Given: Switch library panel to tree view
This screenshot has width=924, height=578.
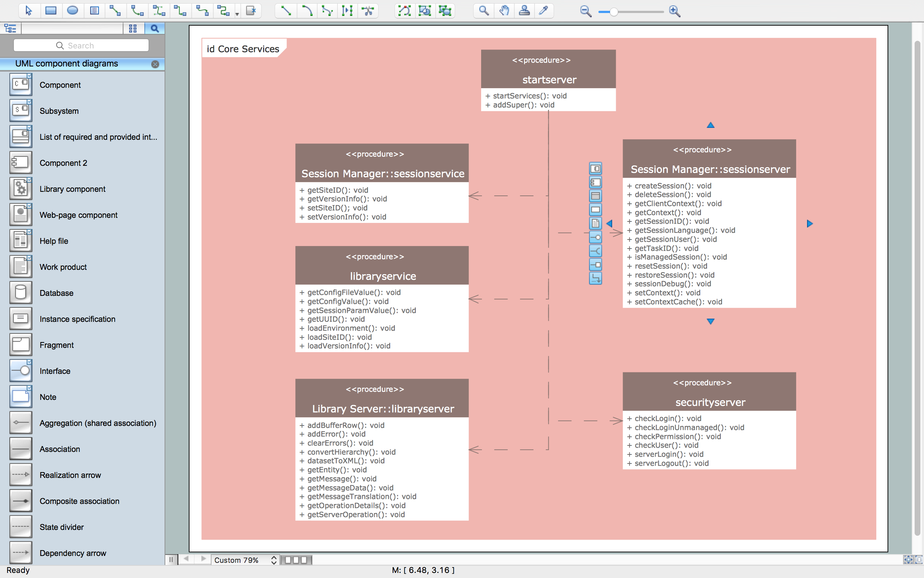Looking at the screenshot, I should pos(10,28).
